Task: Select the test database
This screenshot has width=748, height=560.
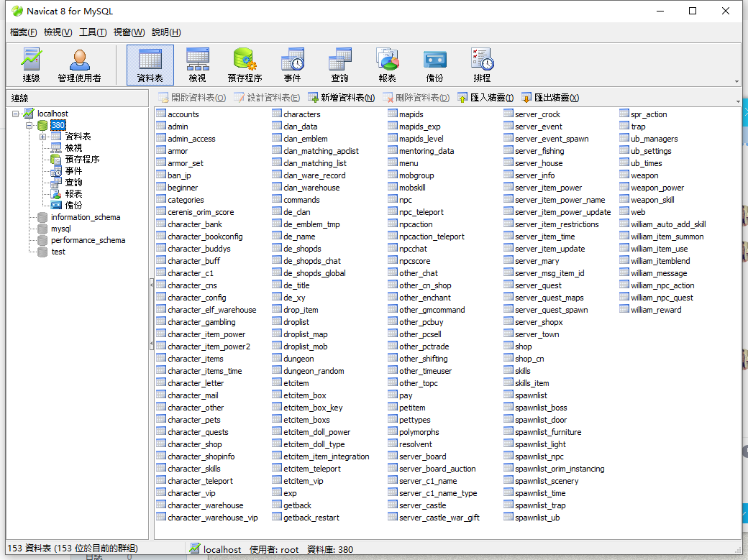Action: pyautogui.click(x=58, y=252)
